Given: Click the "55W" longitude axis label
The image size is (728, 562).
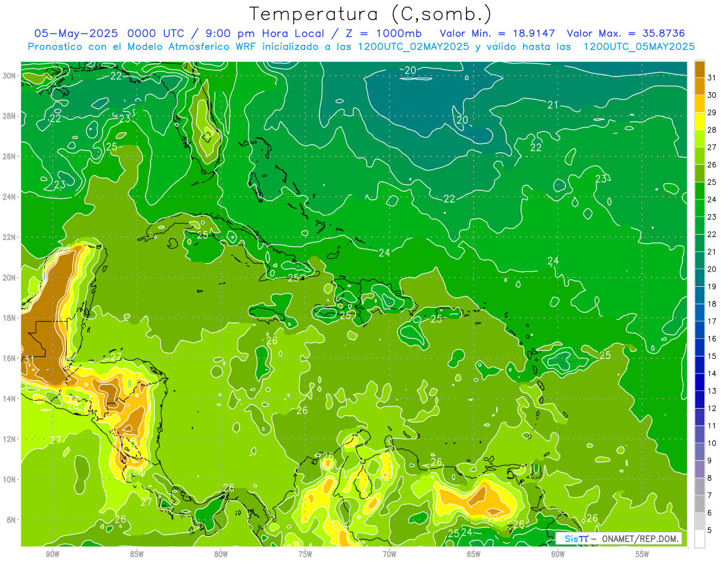Looking at the screenshot, I should pyautogui.click(x=642, y=554).
